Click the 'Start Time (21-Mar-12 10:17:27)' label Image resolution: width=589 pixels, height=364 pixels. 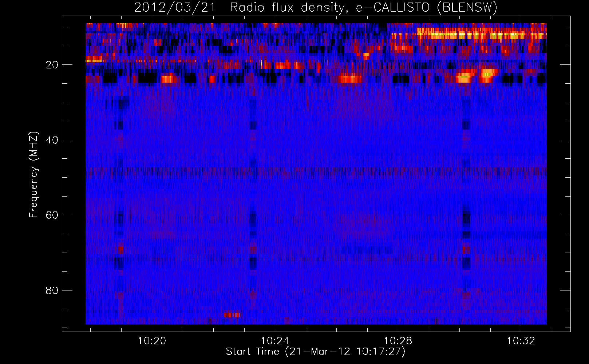click(316, 352)
